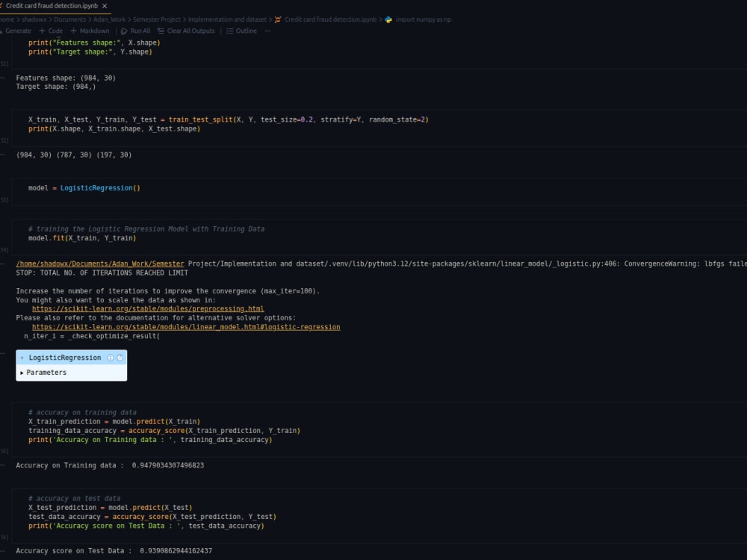Click the 'model = LogisticRegression()' cell
Image resolution: width=747 pixels, height=560 pixels.
pos(84,188)
